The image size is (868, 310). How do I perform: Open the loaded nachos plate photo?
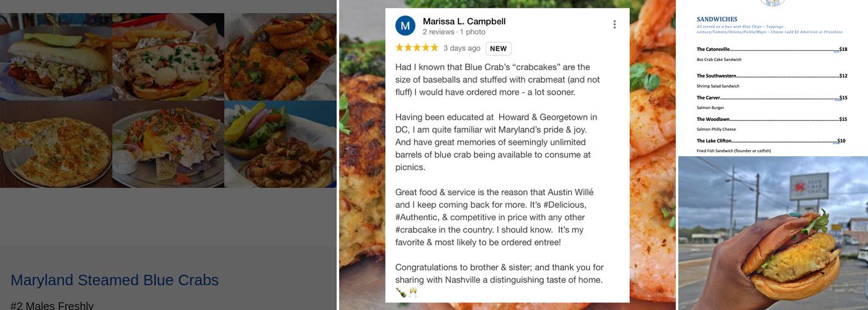[x=168, y=144]
